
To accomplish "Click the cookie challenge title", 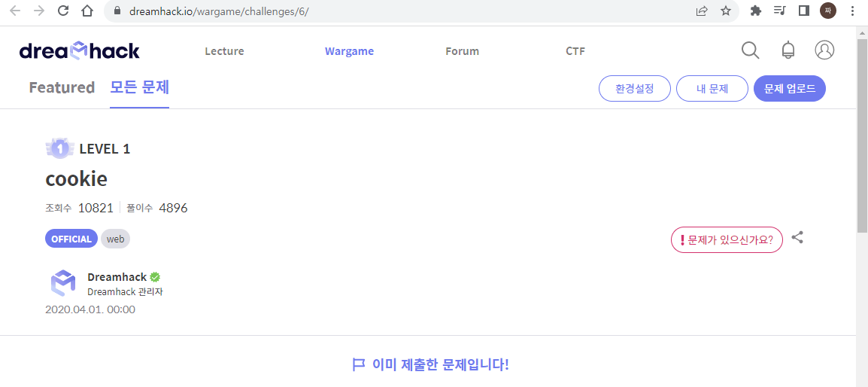I will point(77,178).
